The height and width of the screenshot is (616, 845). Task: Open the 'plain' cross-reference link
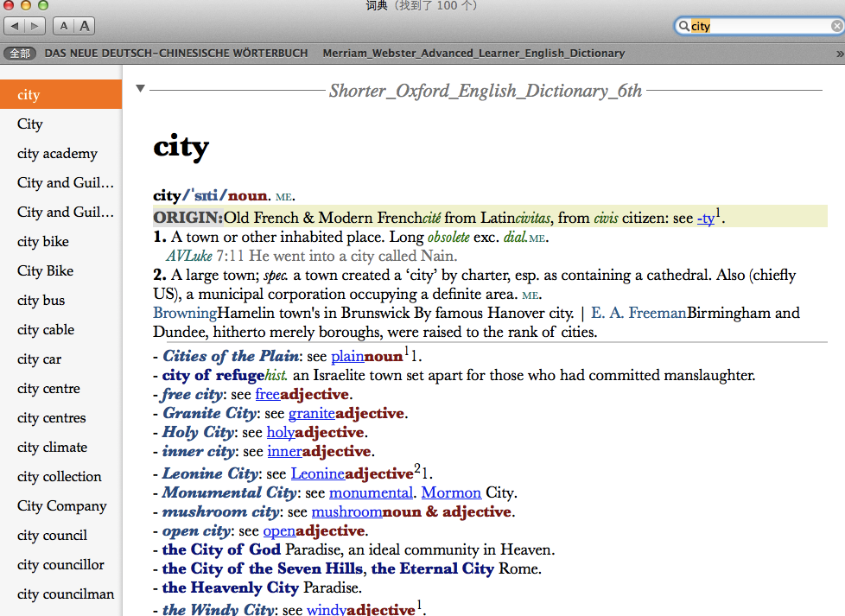point(347,356)
